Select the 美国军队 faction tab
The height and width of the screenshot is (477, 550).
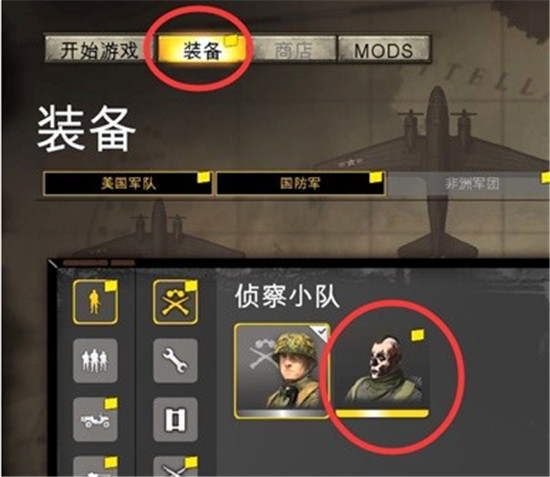(128, 183)
